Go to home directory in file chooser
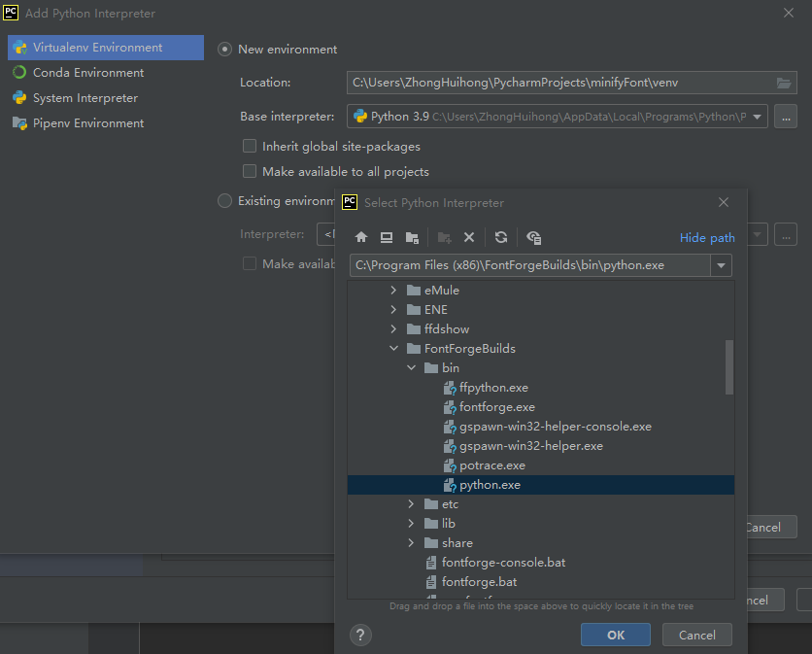The width and height of the screenshot is (812, 654). [361, 237]
